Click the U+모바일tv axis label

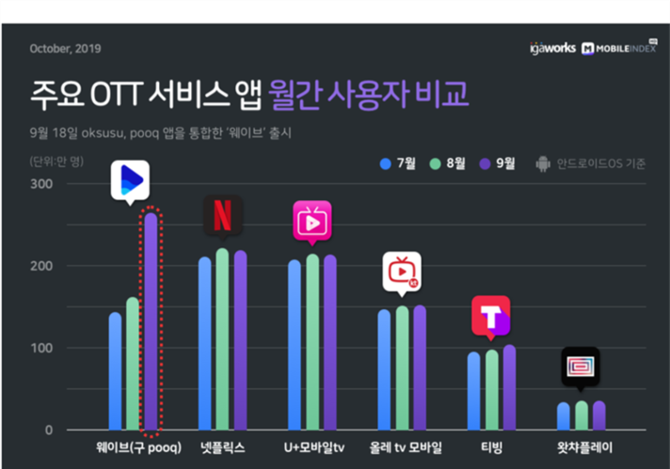pos(314,448)
